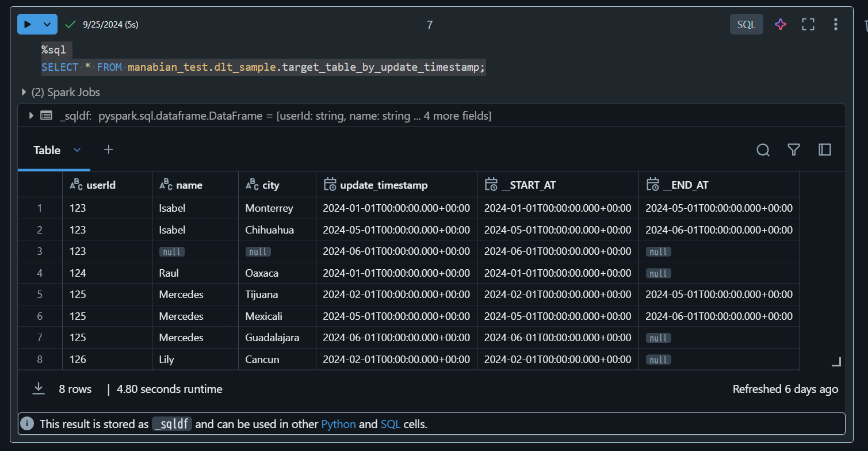Click userId 126 cell

point(107,359)
